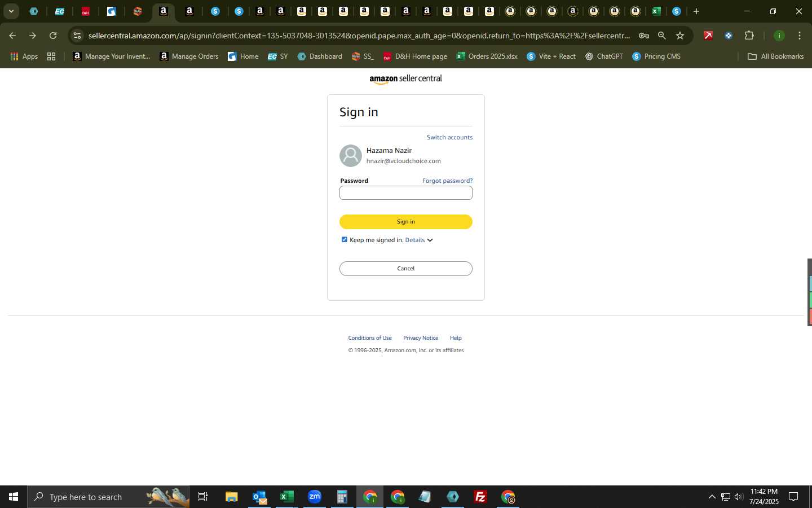Open the Dashboard bookmark
The height and width of the screenshot is (508, 812).
pos(320,56)
